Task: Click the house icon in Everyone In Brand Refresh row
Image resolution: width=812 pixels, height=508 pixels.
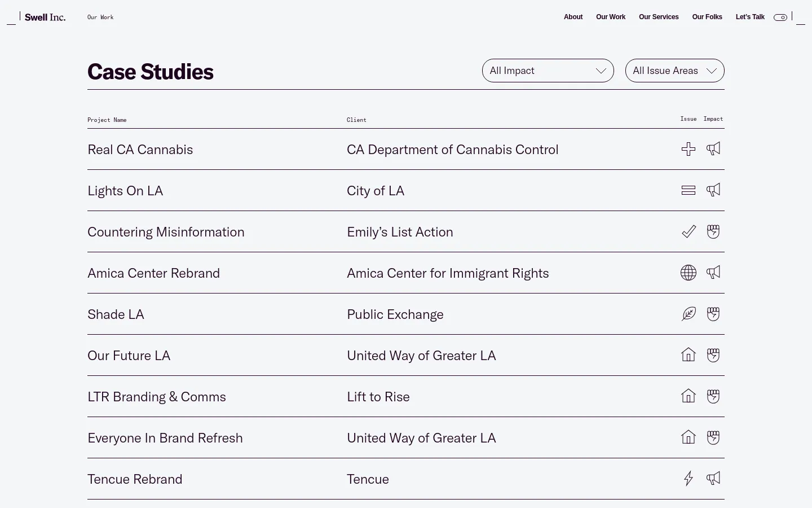Action: point(689,437)
